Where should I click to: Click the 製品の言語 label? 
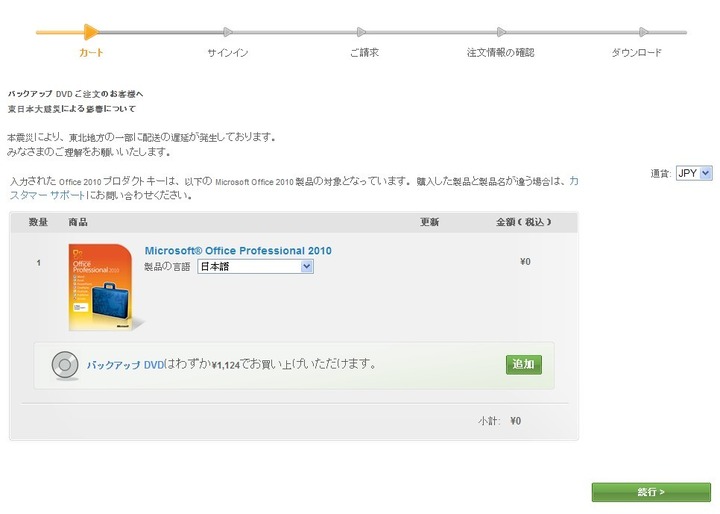coord(167,267)
